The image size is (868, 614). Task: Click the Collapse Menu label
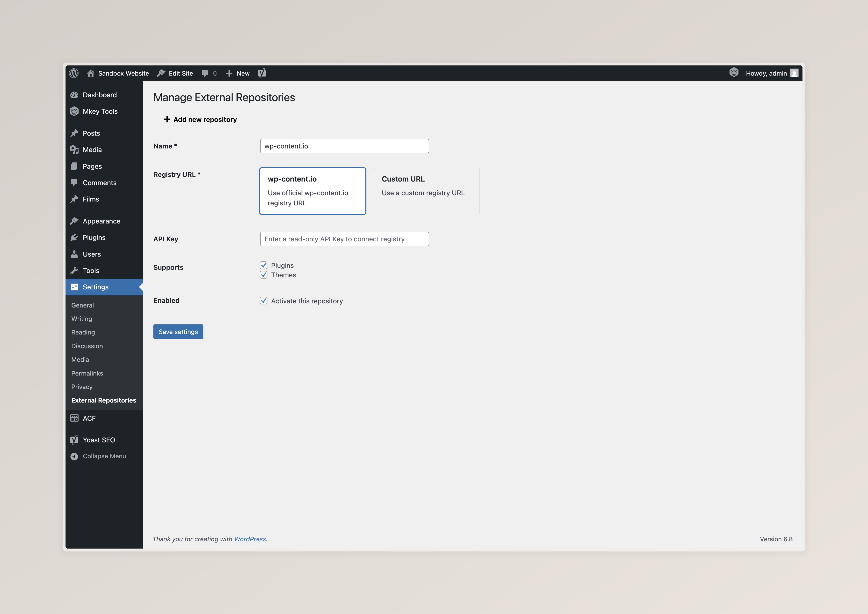click(104, 456)
